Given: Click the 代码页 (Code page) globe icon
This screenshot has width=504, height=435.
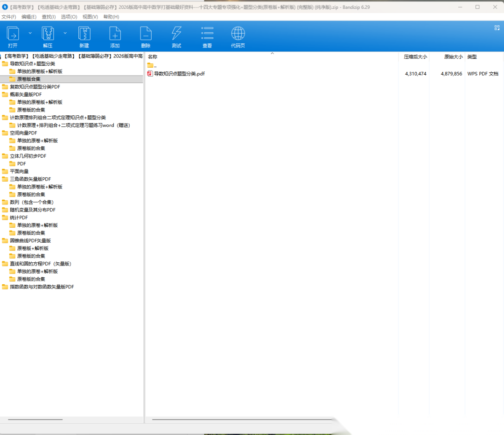Looking at the screenshot, I should click(x=238, y=34).
